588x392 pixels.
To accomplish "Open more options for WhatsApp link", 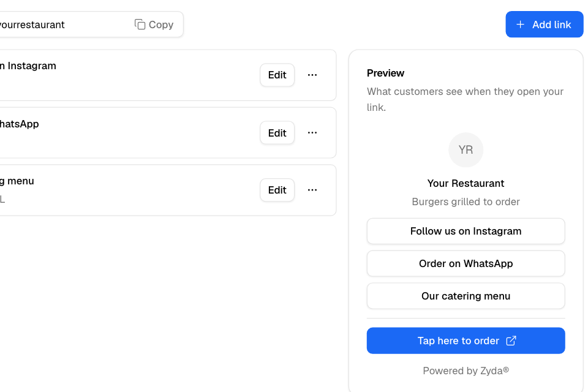I will 312,133.
